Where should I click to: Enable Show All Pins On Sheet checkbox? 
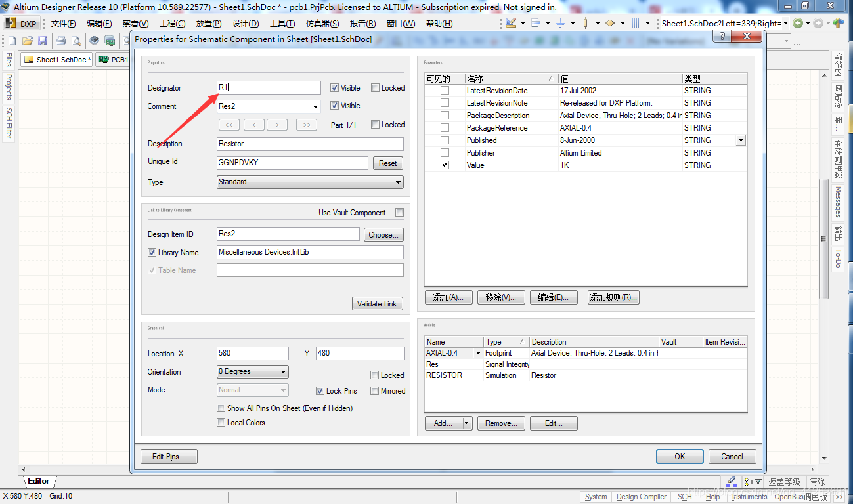[221, 408]
